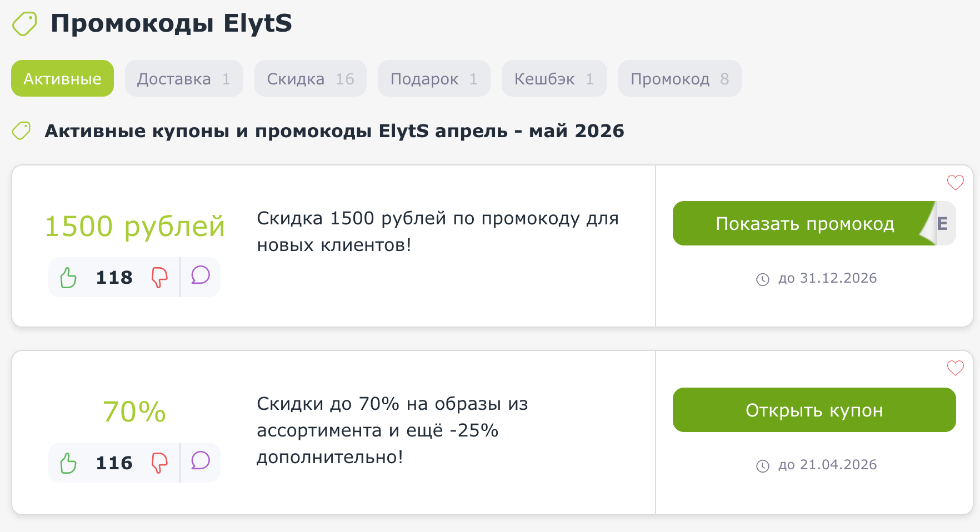Click the thumbs-up icon on the 70% coupon
This screenshot has height=532, width=980.
[x=69, y=461]
